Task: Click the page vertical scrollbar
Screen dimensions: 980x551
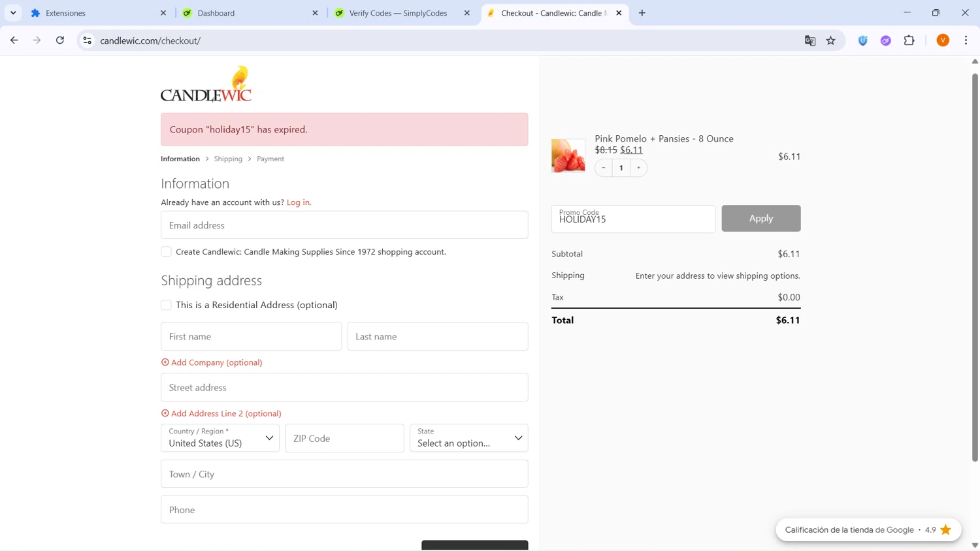Action: click(x=975, y=268)
